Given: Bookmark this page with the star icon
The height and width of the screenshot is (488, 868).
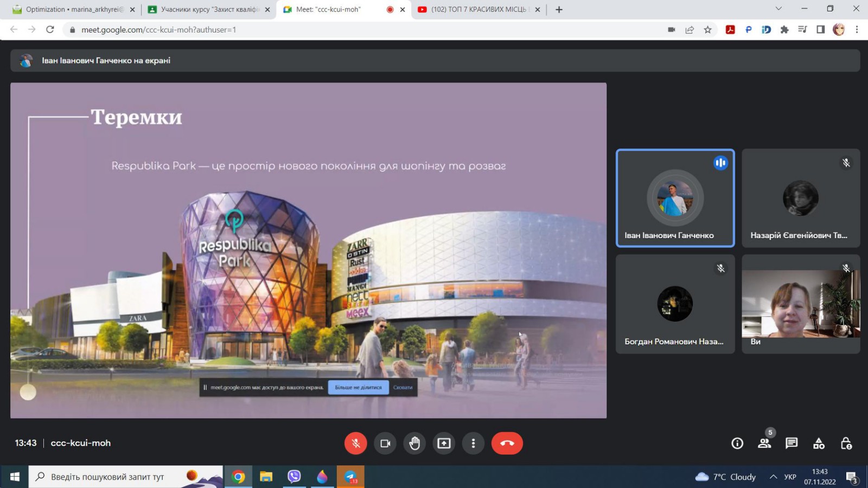Looking at the screenshot, I should (x=707, y=30).
